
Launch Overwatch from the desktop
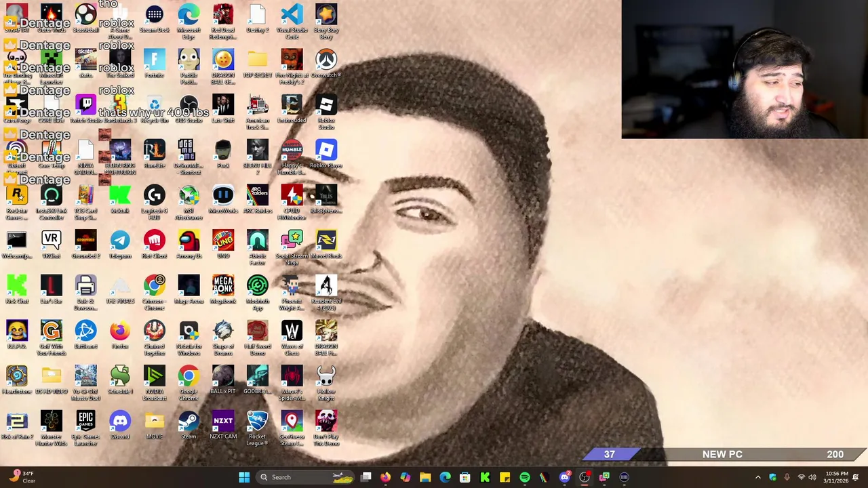tap(326, 64)
